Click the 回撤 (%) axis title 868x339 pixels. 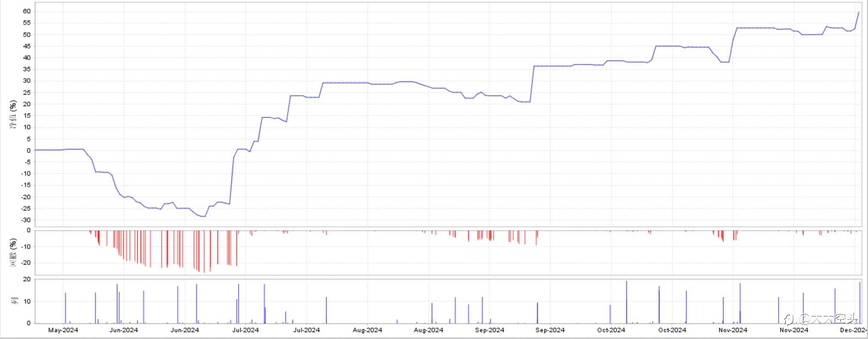pos(13,252)
